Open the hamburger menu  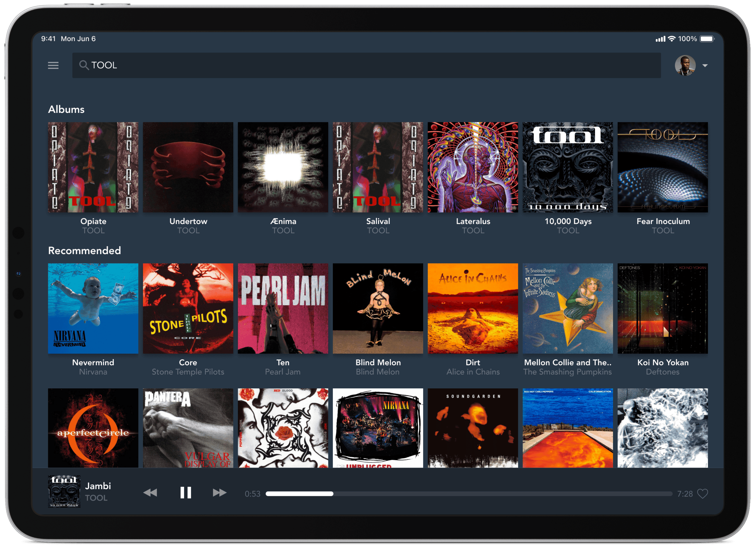point(53,65)
